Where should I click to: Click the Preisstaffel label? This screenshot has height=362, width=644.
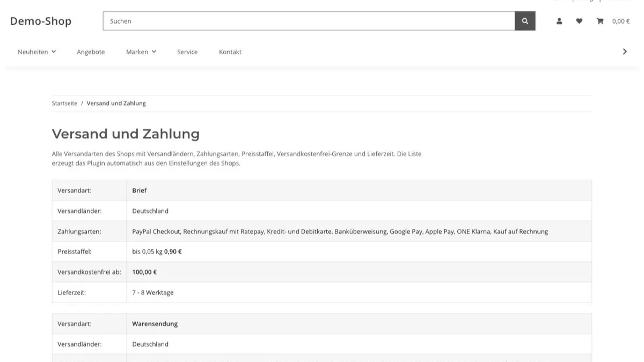75,252
